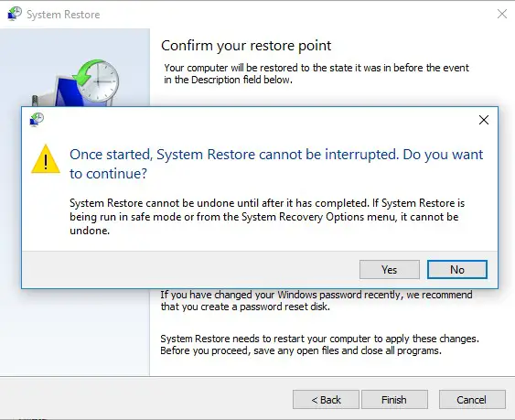Close the confirmation dialog with X

pos(484,120)
